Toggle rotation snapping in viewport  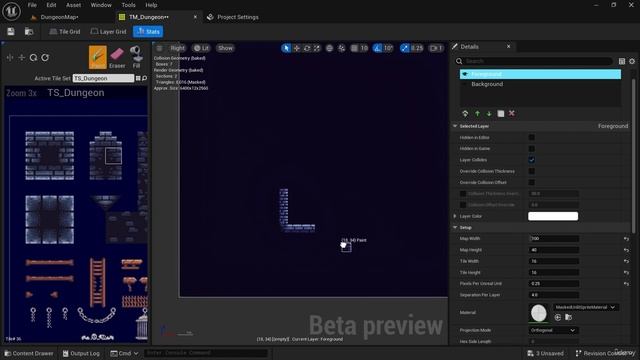pos(378,48)
